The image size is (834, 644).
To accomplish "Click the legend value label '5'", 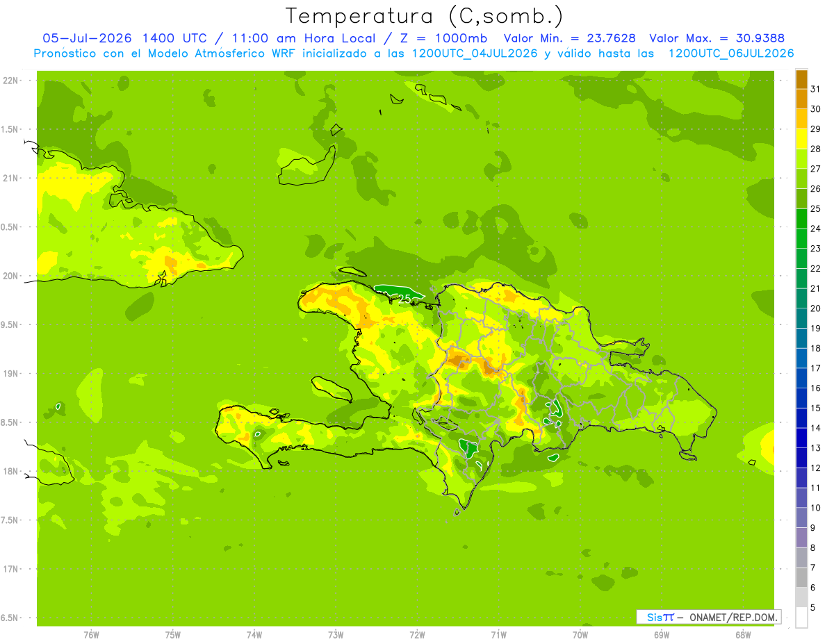I will pos(813,607).
